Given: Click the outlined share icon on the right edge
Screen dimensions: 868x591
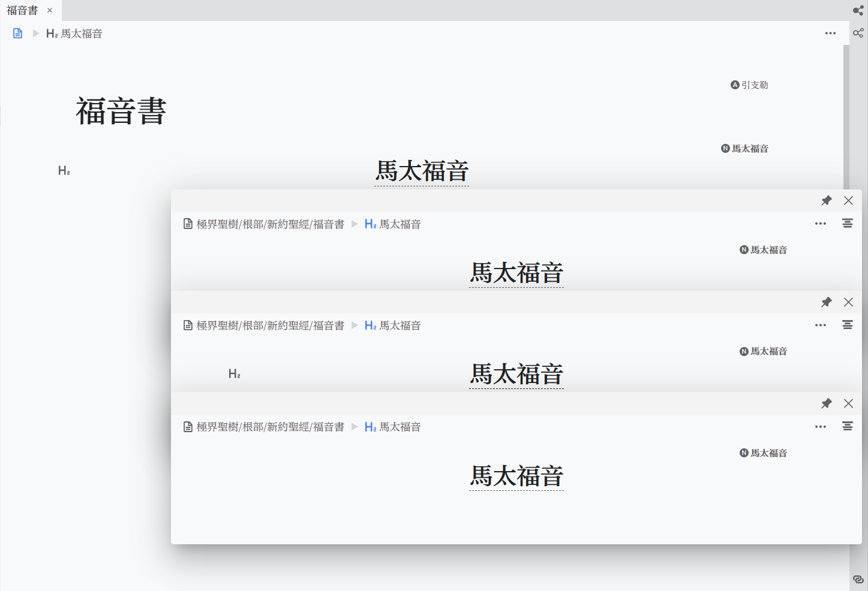Looking at the screenshot, I should pyautogui.click(x=858, y=33).
